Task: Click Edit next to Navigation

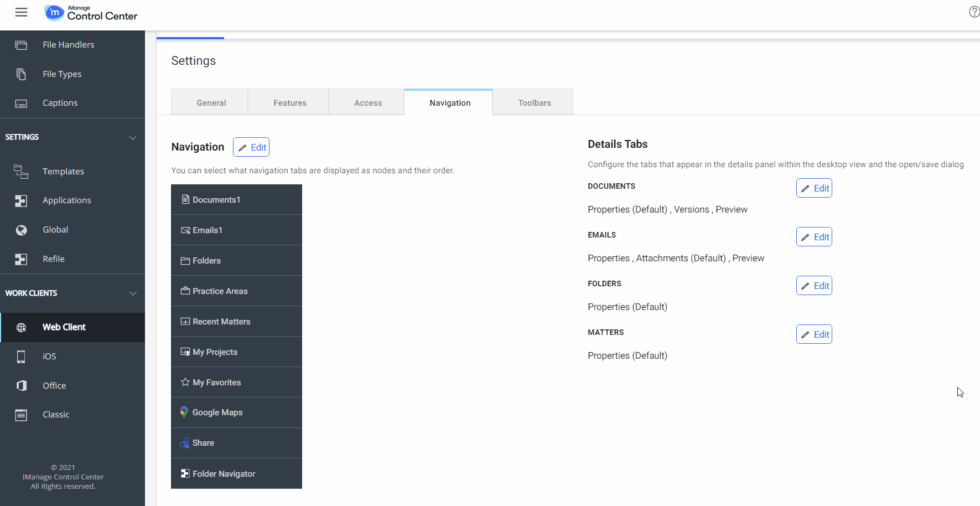Action: pos(251,147)
